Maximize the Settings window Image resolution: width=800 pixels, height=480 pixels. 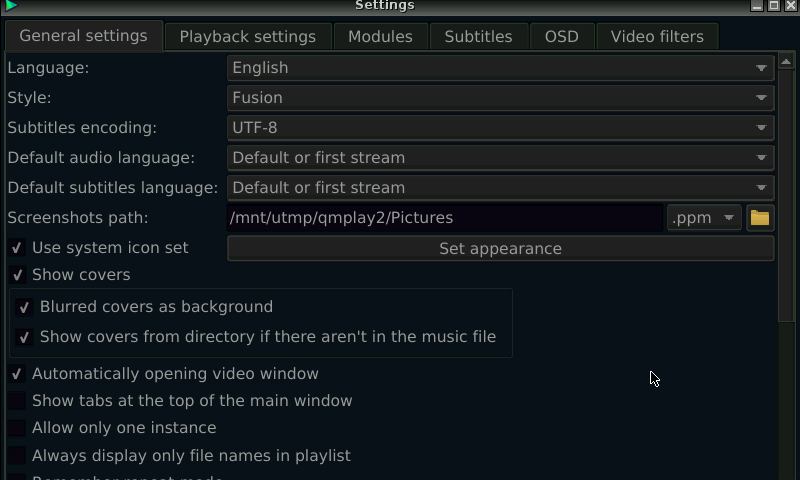[x=774, y=5]
